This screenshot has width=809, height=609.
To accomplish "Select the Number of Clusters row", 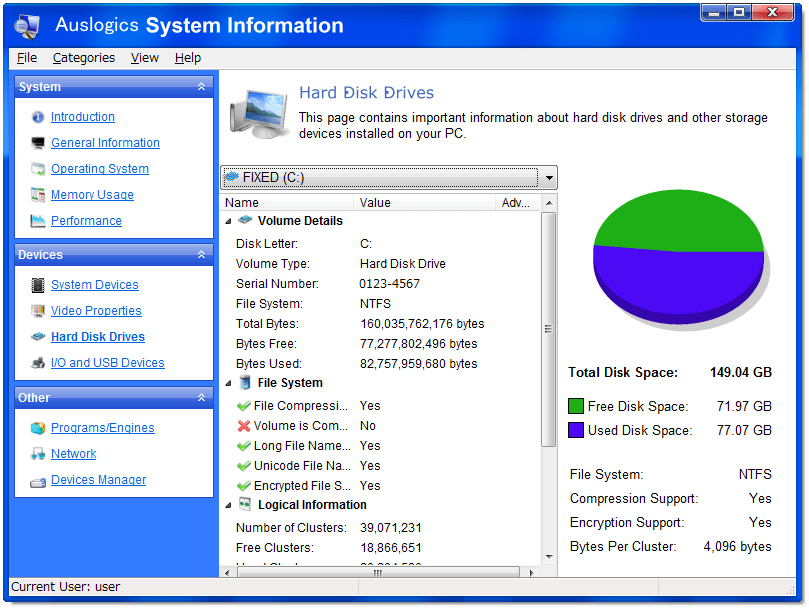I will pyautogui.click(x=381, y=528).
